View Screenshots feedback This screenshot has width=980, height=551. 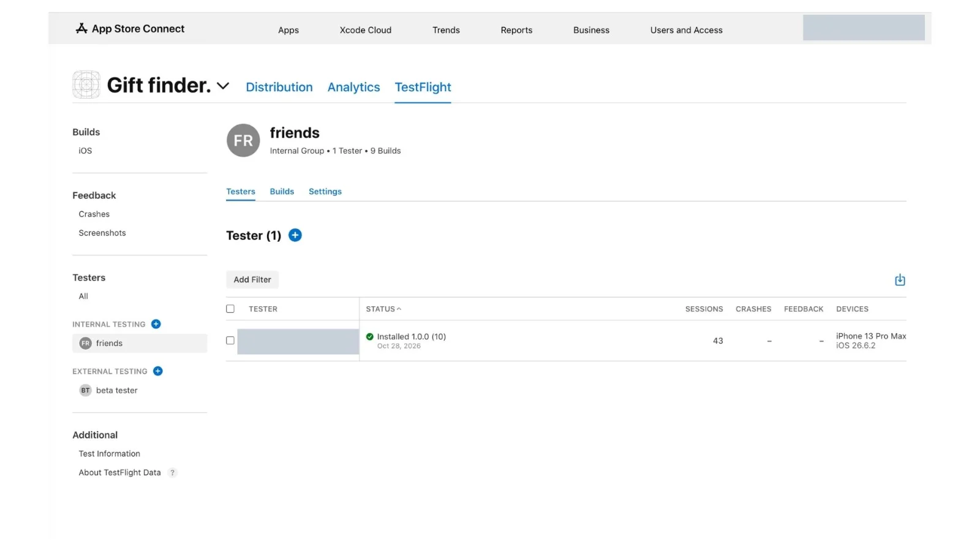tap(102, 233)
